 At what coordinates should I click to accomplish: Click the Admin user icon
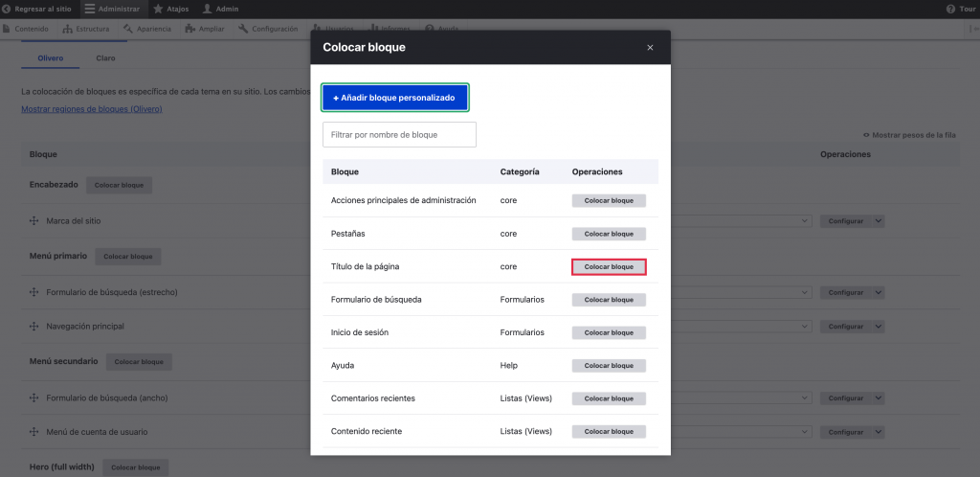click(207, 9)
